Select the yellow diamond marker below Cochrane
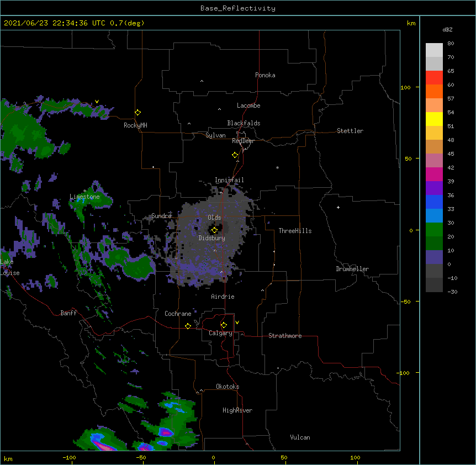 [188, 326]
